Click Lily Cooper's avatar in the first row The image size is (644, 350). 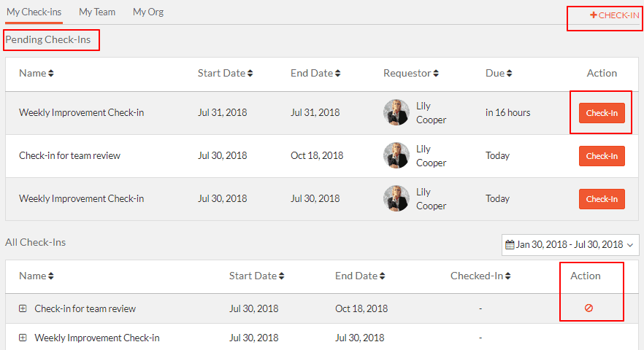pos(396,112)
